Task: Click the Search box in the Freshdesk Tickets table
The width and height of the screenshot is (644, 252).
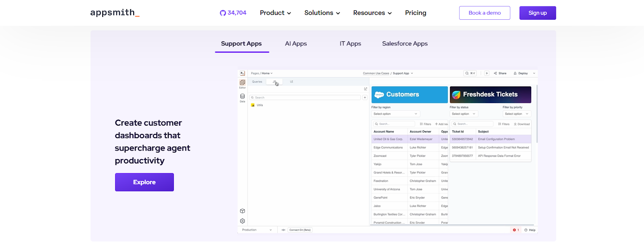Action: 472,124
